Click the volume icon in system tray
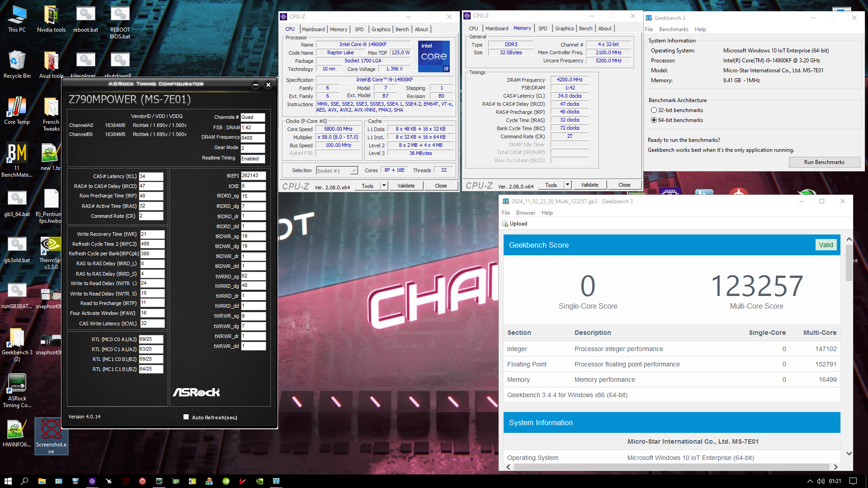The width and height of the screenshot is (868, 488). 821,481
